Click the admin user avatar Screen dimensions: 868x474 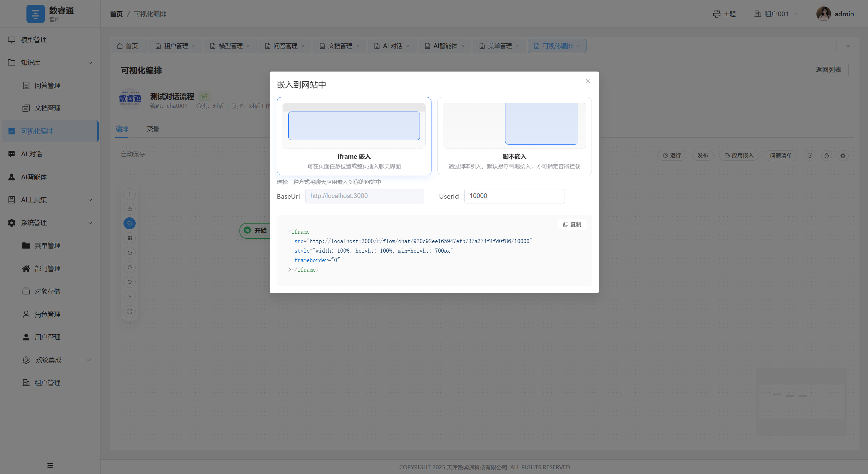click(823, 14)
